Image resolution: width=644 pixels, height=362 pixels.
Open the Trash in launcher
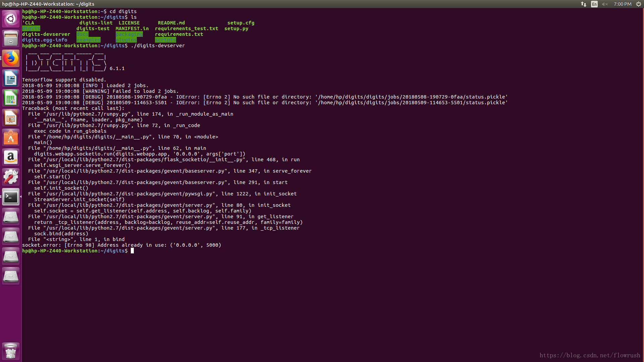(11, 351)
